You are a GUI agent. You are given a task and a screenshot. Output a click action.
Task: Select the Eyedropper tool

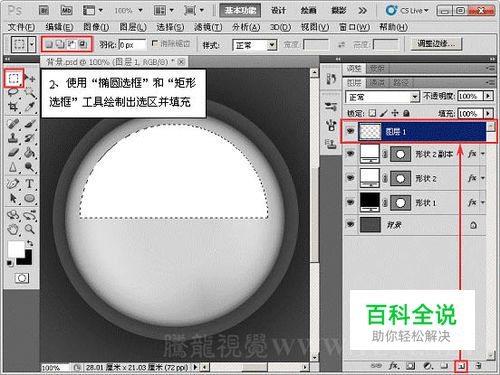click(x=30, y=107)
